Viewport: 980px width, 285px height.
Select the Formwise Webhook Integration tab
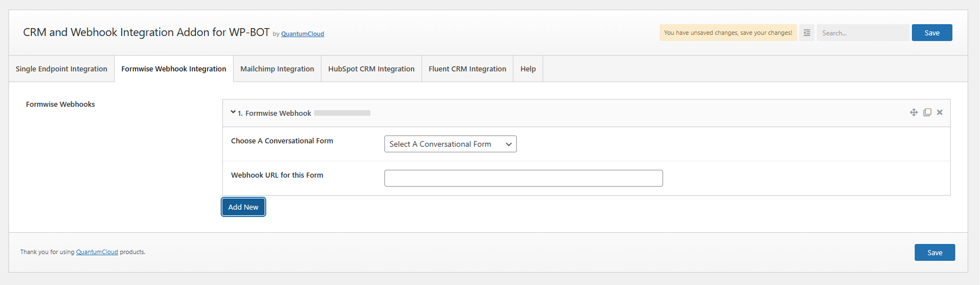[173, 69]
